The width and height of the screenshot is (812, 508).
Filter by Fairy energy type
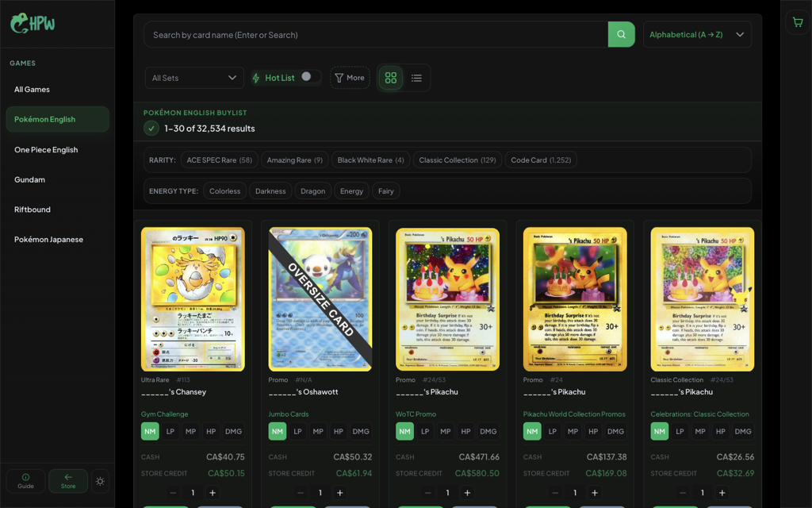386,191
